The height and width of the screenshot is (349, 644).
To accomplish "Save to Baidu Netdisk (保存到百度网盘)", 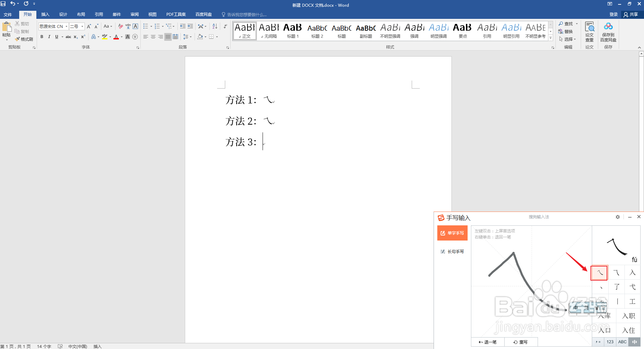I will point(608,32).
